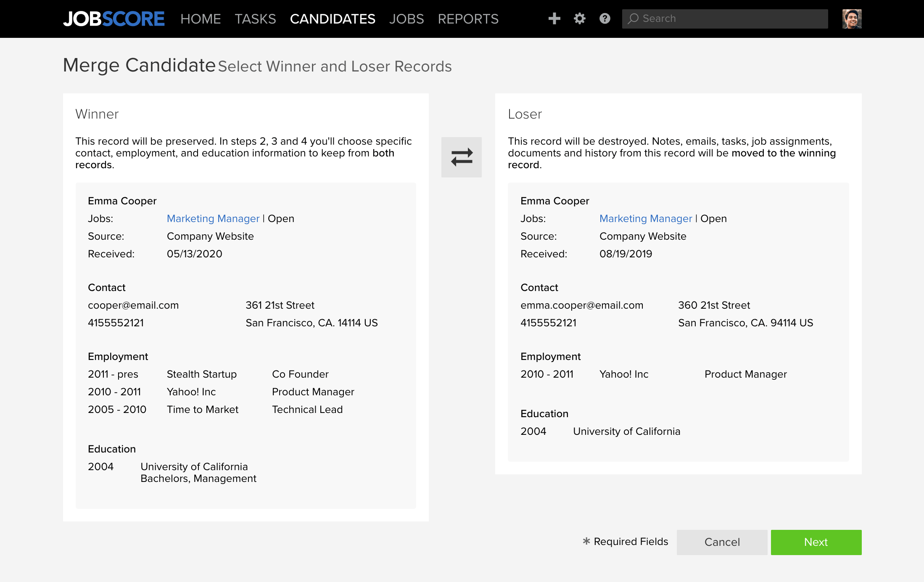
Task: Click the 361 21st Street address
Action: click(280, 305)
